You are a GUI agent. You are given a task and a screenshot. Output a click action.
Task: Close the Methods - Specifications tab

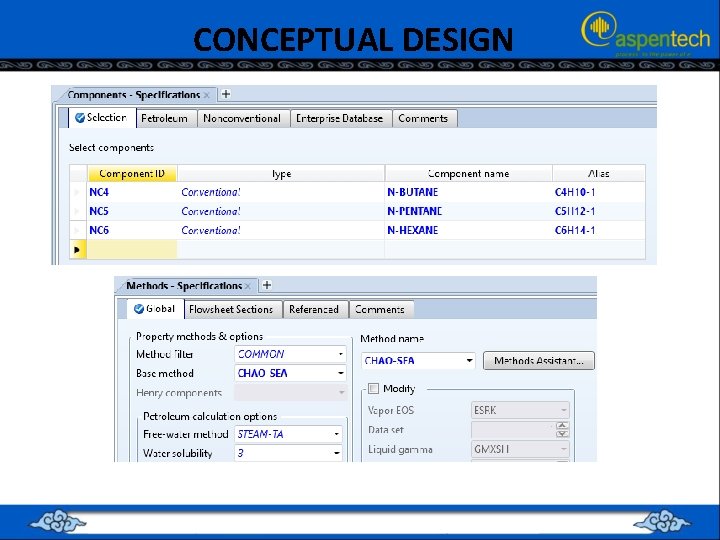[248, 286]
